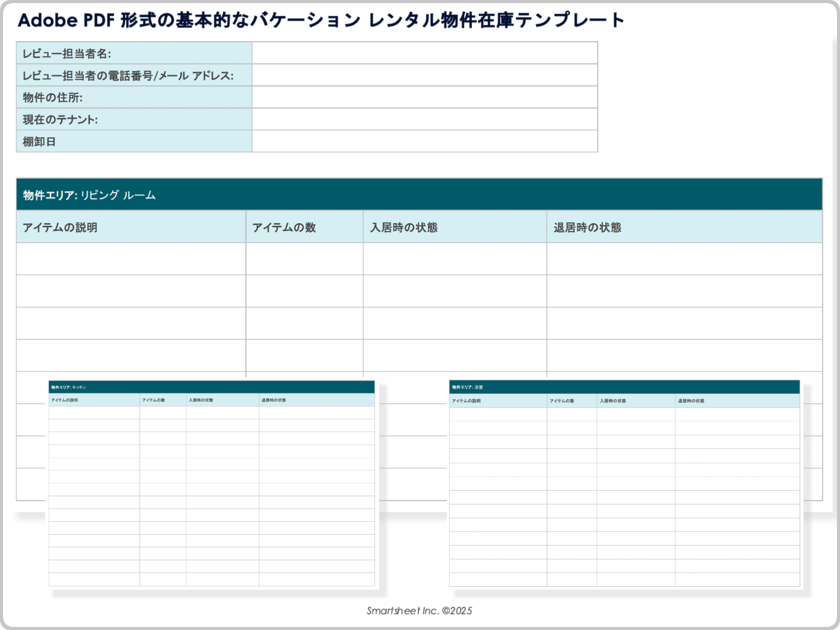The image size is (840, 630).
Task: Click 退居時の状態 header in the bathroom table
Action: click(692, 400)
